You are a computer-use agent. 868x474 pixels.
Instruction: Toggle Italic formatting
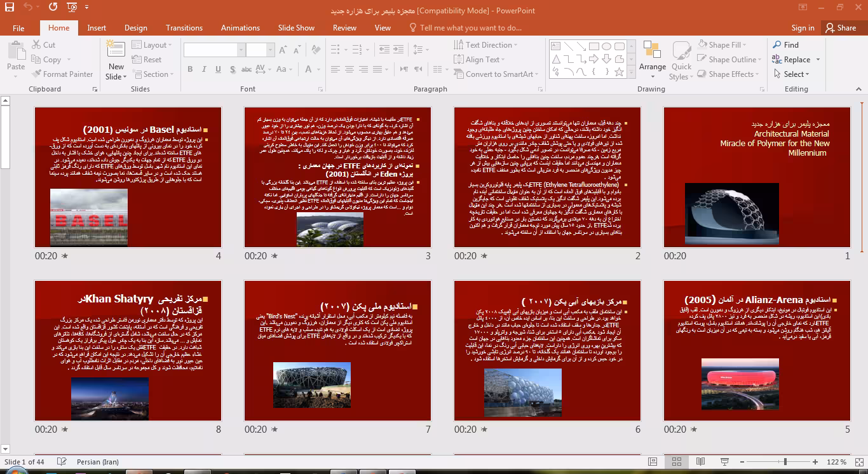point(203,69)
